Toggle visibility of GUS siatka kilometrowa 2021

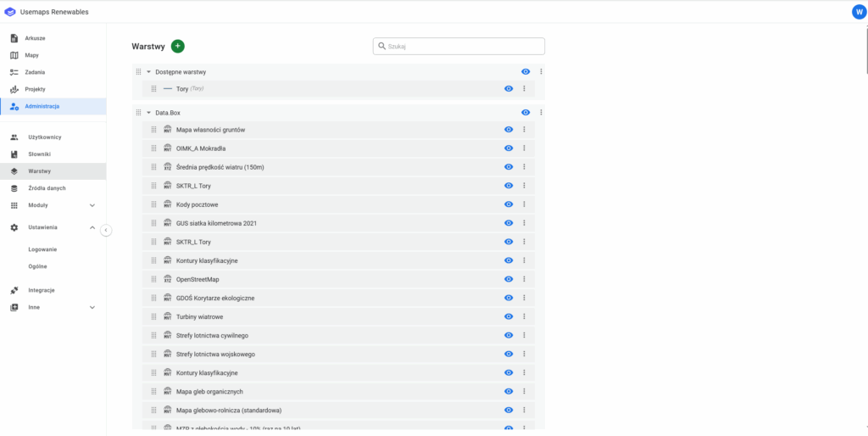coord(509,223)
